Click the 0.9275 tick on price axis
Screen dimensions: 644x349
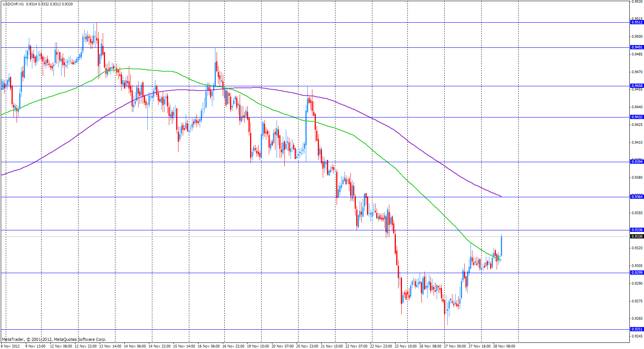637,301
